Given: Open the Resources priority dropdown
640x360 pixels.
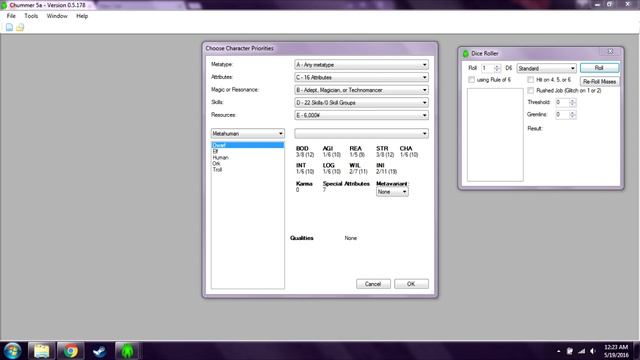Looking at the screenshot, I should (361, 115).
